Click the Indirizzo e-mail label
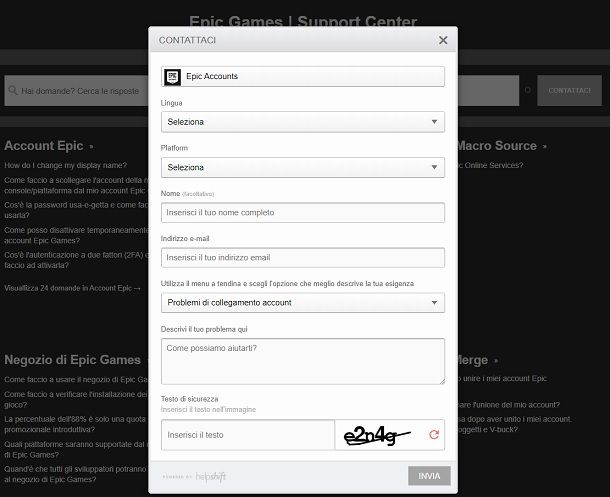Viewport: 610px width, 497px height. pos(185,238)
